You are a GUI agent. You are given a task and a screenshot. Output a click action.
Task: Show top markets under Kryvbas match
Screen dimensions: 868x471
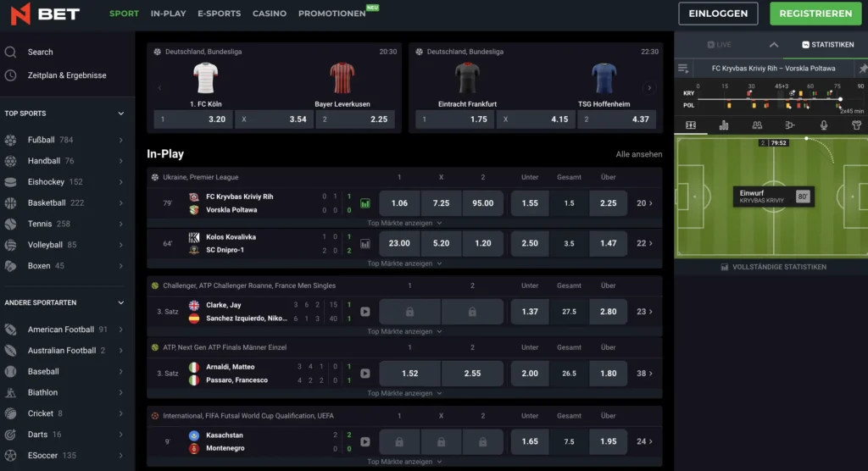point(404,223)
